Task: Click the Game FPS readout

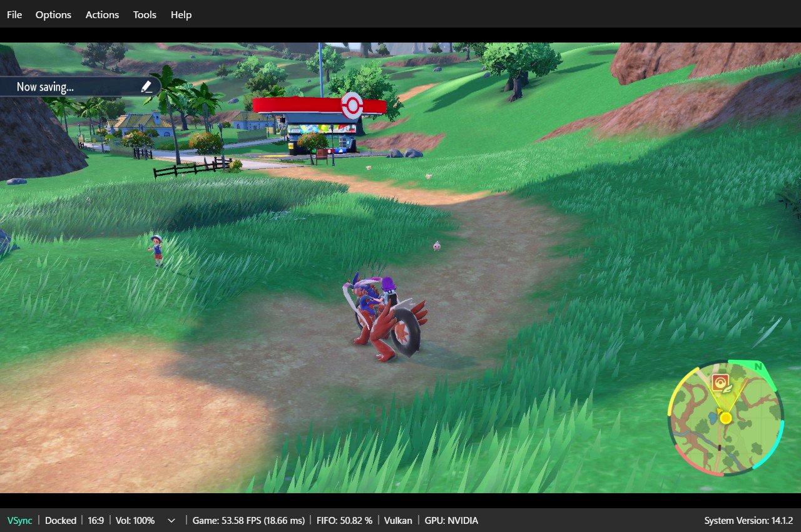Action: pyautogui.click(x=248, y=521)
